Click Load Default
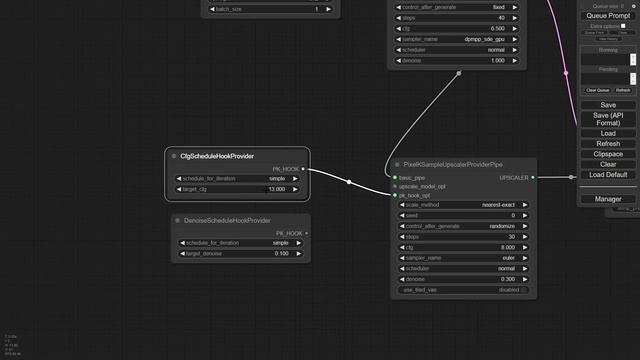640x360 pixels. pyautogui.click(x=608, y=175)
